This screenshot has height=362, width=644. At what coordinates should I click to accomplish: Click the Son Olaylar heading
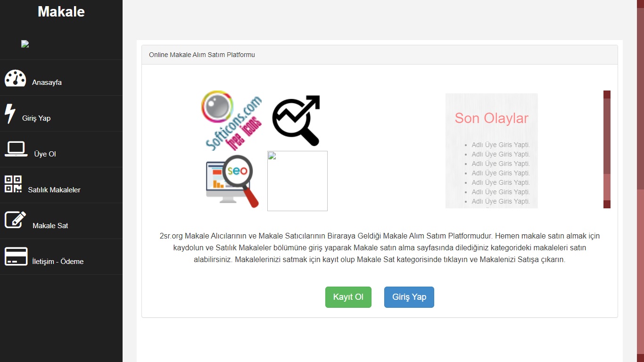coord(491,118)
